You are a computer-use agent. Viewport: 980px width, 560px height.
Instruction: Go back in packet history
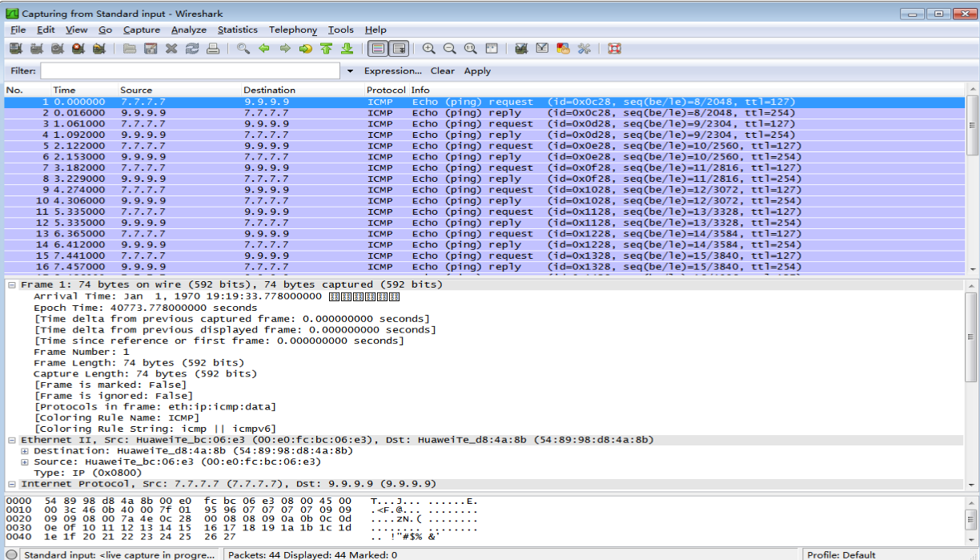point(264,49)
